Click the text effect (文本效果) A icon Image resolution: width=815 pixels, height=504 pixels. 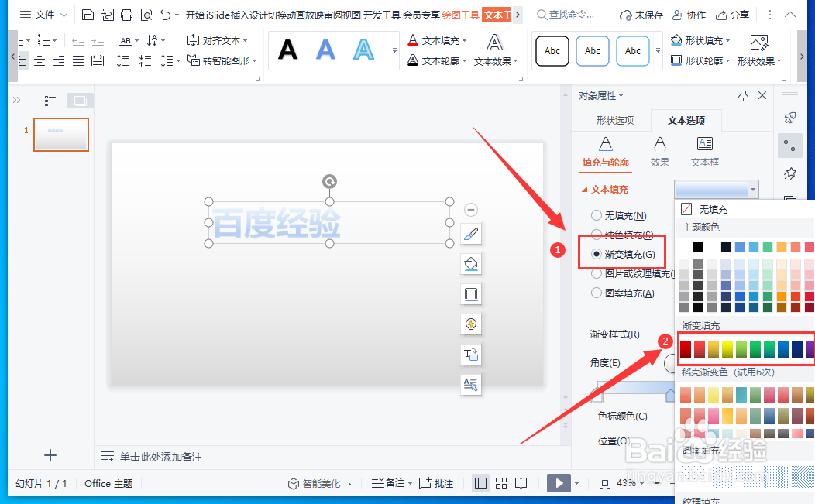coord(494,43)
